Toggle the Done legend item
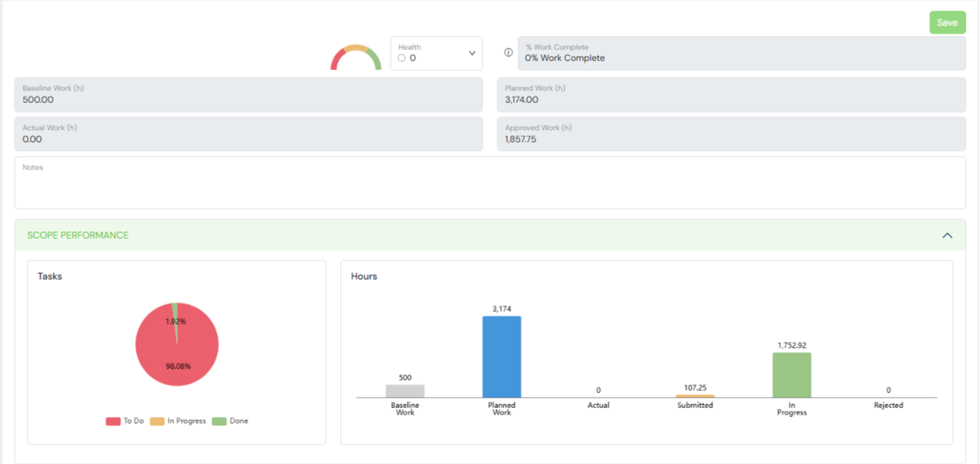Viewport: 980px width, 464px height. [230, 421]
